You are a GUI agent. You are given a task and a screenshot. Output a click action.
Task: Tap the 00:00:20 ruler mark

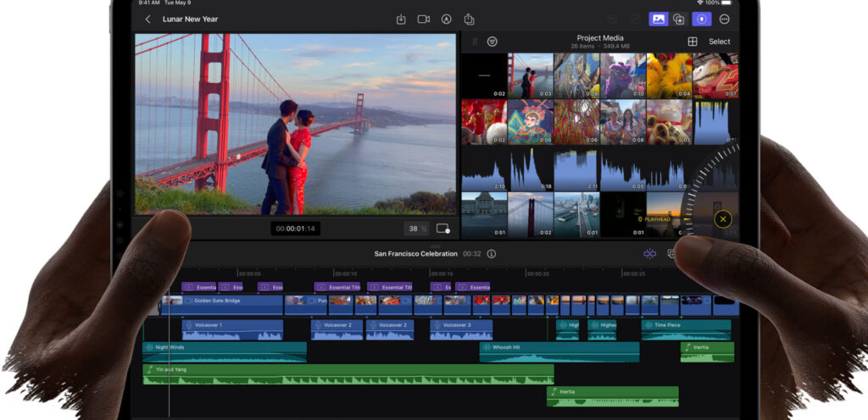pyautogui.click(x=537, y=274)
